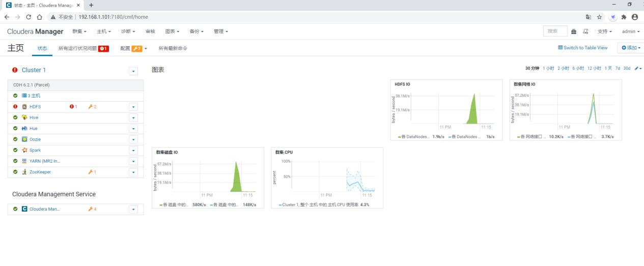Expand Hue actions dropdown arrow
644x266 pixels.
tap(133, 129)
